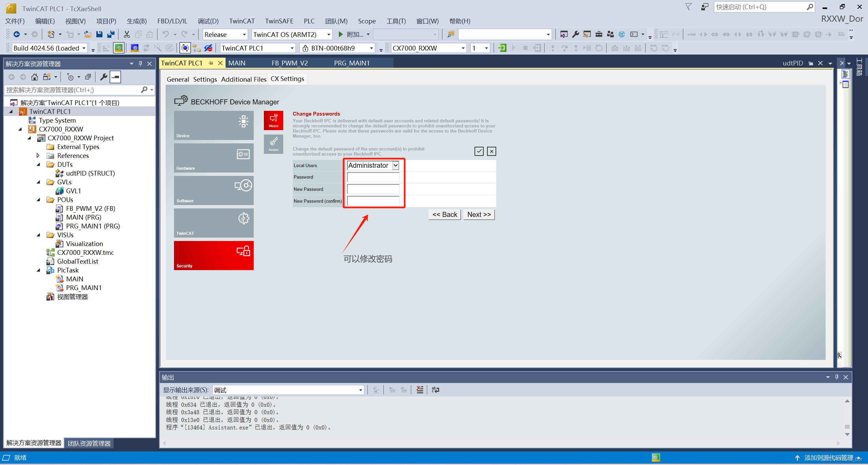Click the << Back button
This screenshot has height=465, width=868.
tap(444, 215)
